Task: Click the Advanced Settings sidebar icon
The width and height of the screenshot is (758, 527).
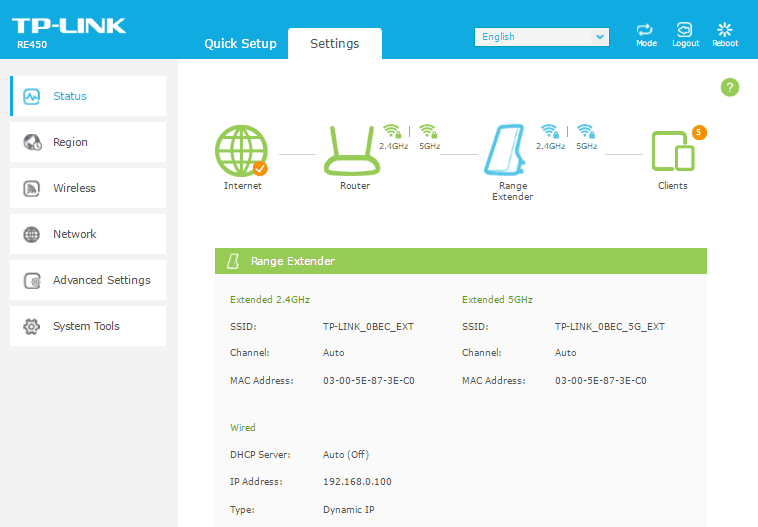Action: 32,280
